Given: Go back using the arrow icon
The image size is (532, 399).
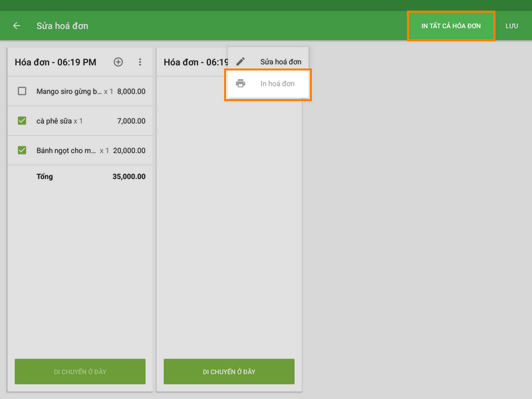Looking at the screenshot, I should (17, 26).
